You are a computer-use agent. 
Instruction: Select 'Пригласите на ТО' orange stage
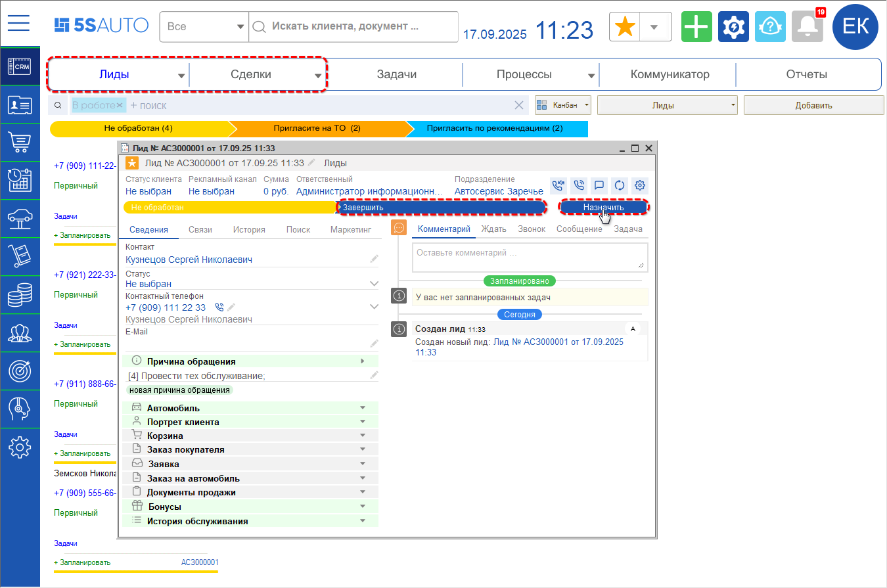click(317, 128)
